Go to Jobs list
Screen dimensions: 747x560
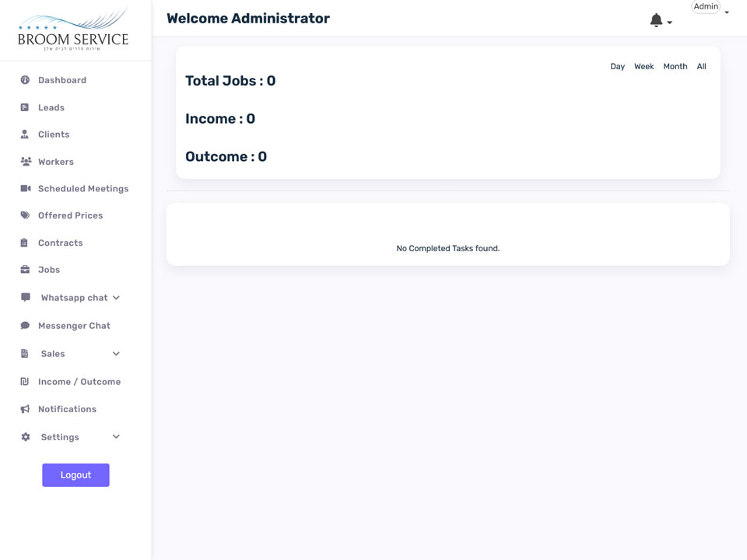pos(49,270)
